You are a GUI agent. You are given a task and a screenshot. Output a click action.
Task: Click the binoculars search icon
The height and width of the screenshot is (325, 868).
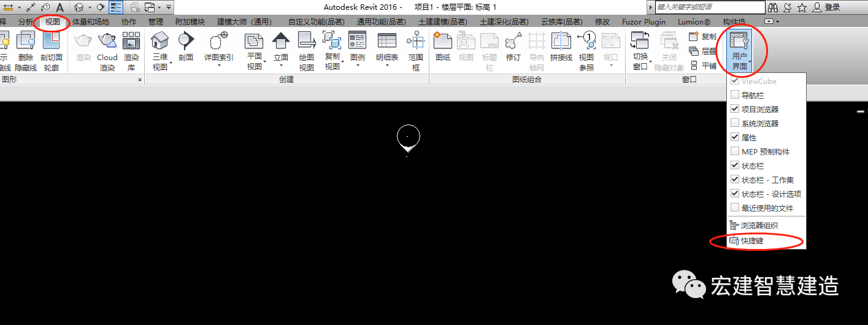click(x=774, y=7)
